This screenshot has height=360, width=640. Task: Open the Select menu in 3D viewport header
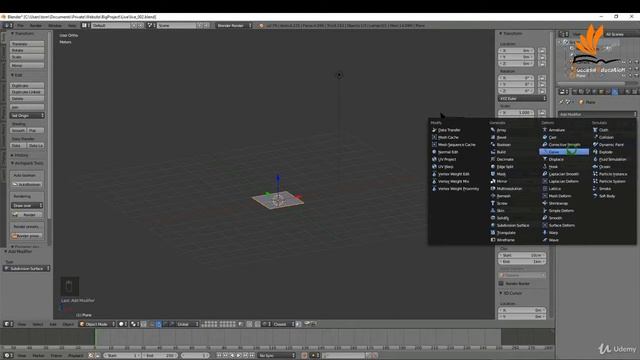coord(38,324)
